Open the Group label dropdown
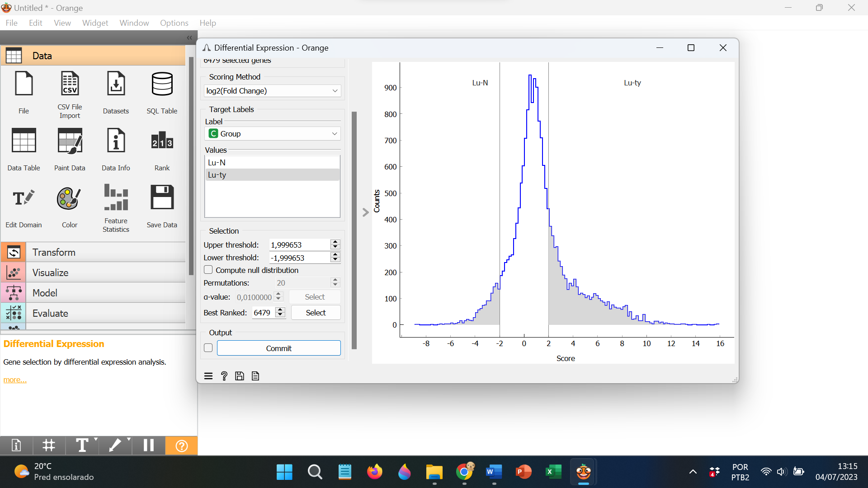This screenshot has width=868, height=488. click(272, 134)
